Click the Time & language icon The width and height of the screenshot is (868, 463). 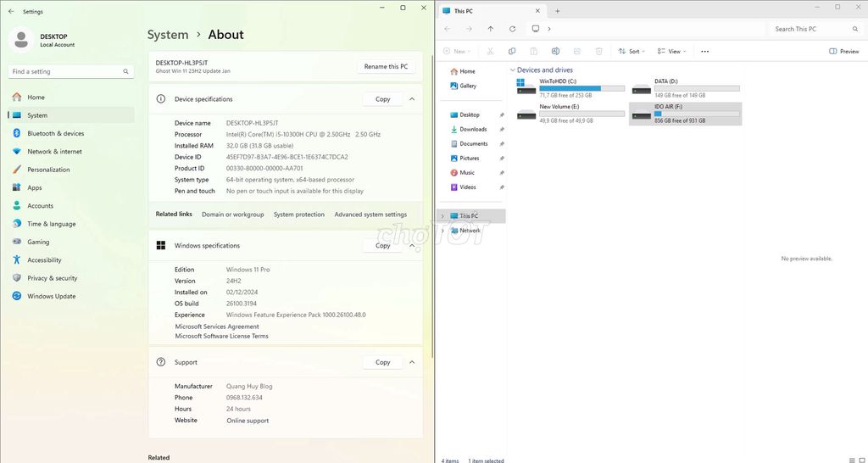(x=17, y=224)
